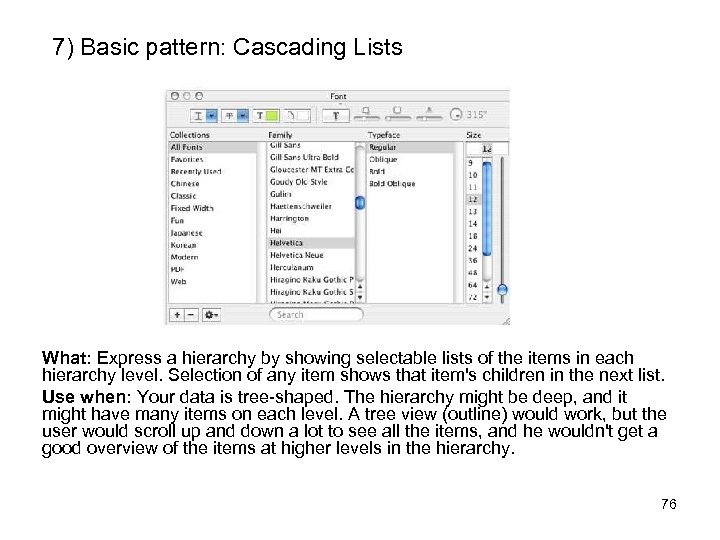
Task: Click the font size input field
Action: [487, 149]
